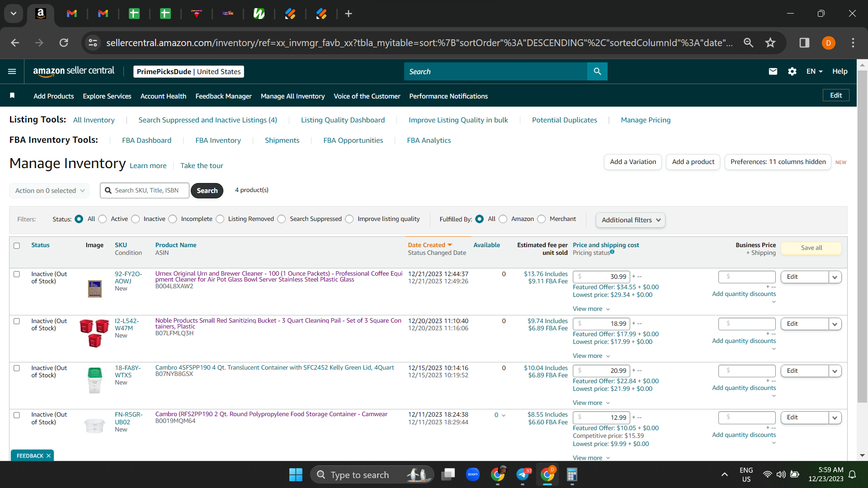Select Fulfilled By Merchant radio button
Viewport: 868px width, 488px height.
coord(542,219)
